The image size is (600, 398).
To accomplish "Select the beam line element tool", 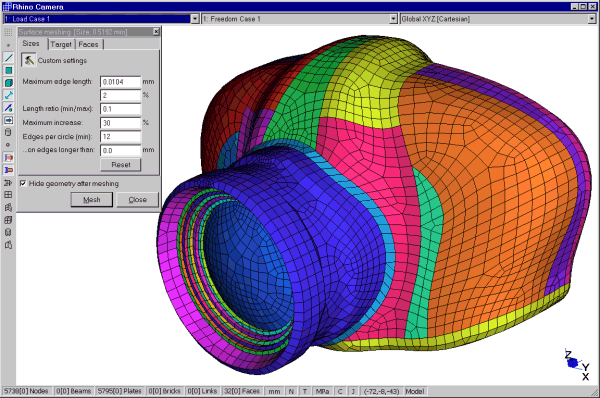I will click(x=8, y=58).
